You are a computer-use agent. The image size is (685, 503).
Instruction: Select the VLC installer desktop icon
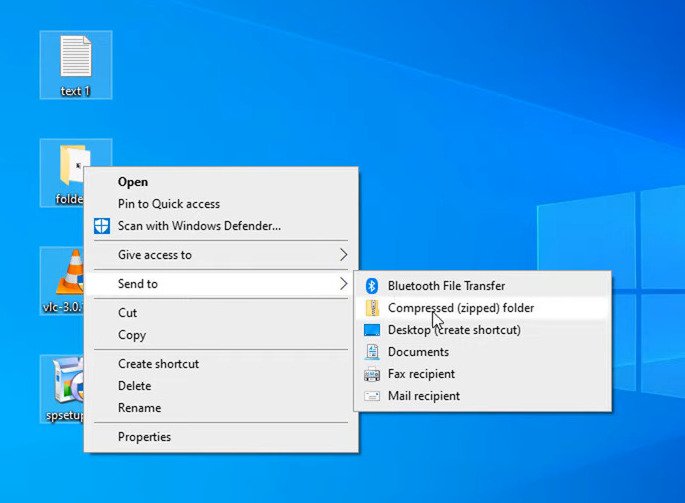[66, 271]
